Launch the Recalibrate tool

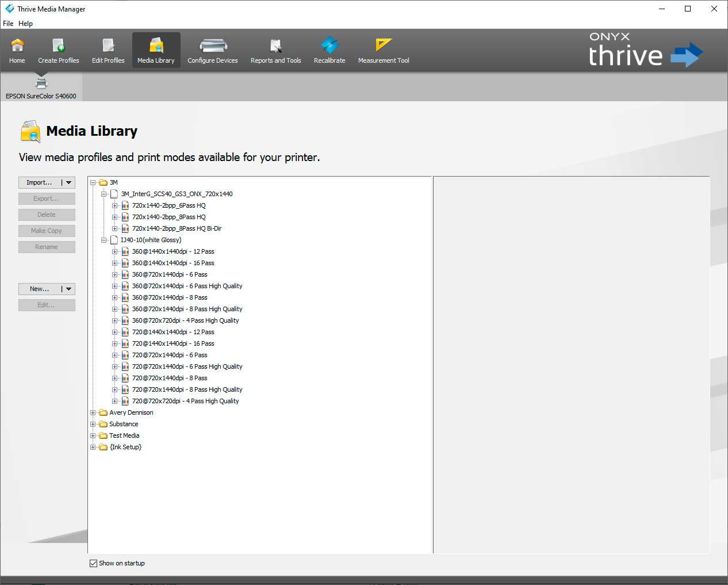point(329,51)
